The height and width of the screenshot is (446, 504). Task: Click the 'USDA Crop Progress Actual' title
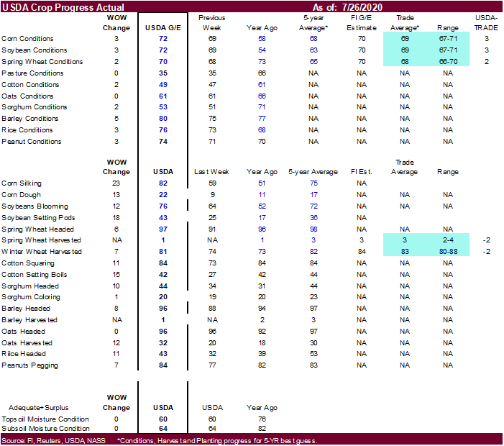[x=63, y=7]
